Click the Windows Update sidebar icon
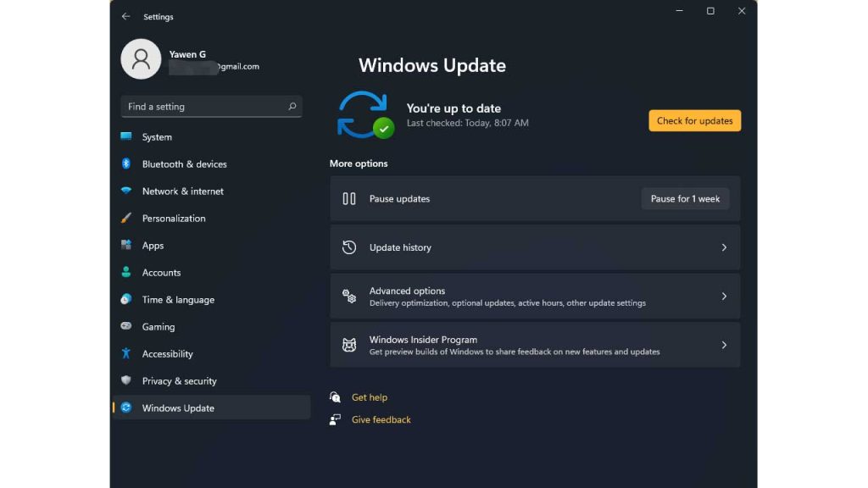The height and width of the screenshot is (488, 868). (x=126, y=408)
